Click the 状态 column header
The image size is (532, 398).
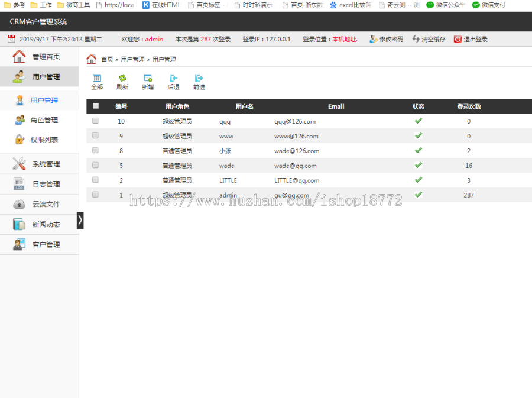click(419, 106)
